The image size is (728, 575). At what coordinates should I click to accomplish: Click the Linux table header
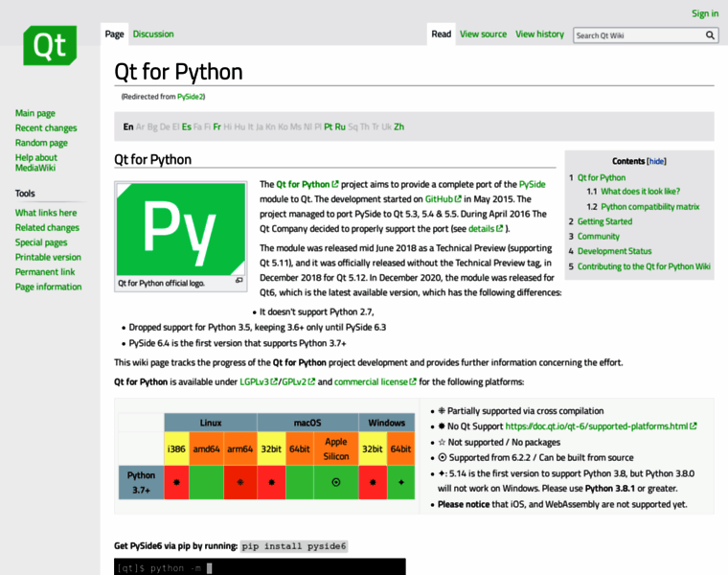point(211,423)
